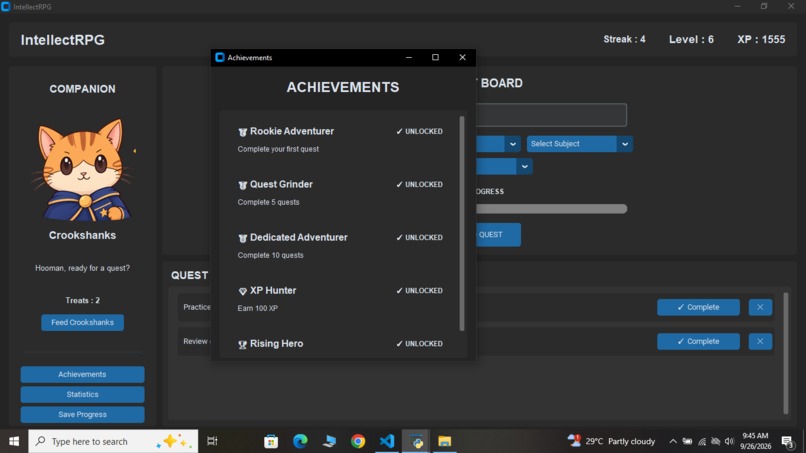Minimize the Achievements window
This screenshot has width=806, height=453.
tap(409, 57)
